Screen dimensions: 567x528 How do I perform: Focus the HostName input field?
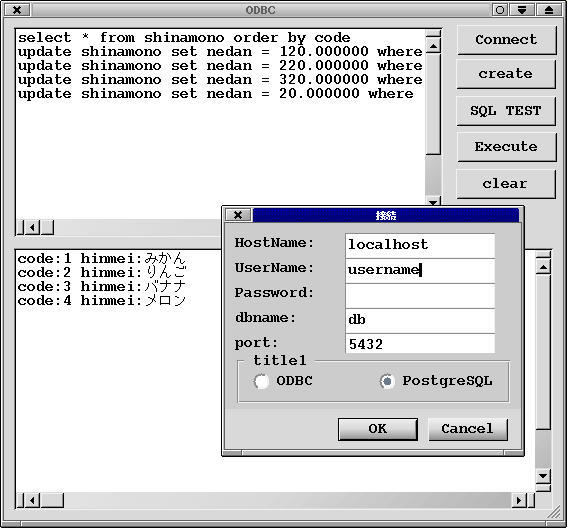click(x=420, y=246)
